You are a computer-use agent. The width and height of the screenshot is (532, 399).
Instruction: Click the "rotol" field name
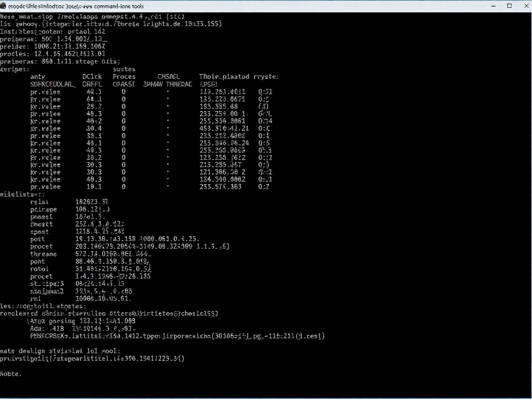coord(39,269)
